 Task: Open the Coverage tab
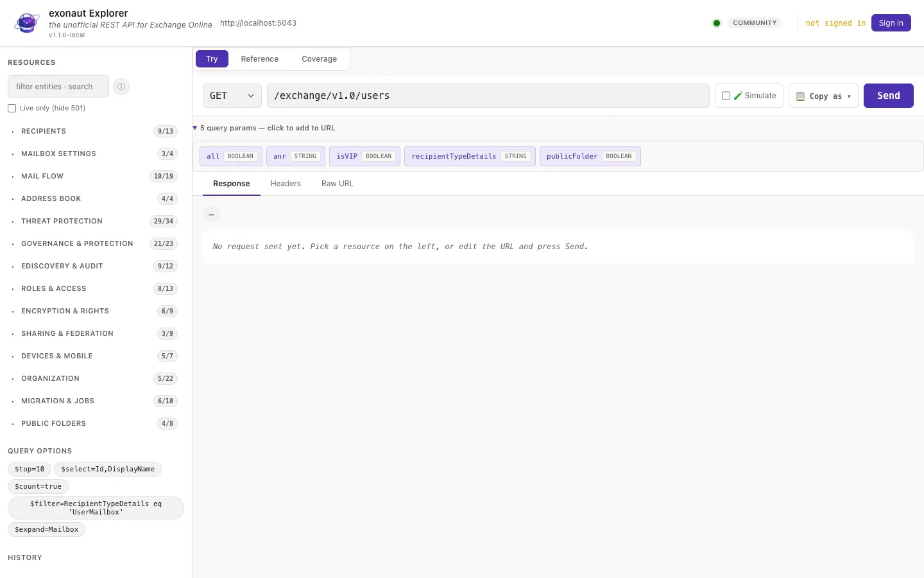point(320,59)
